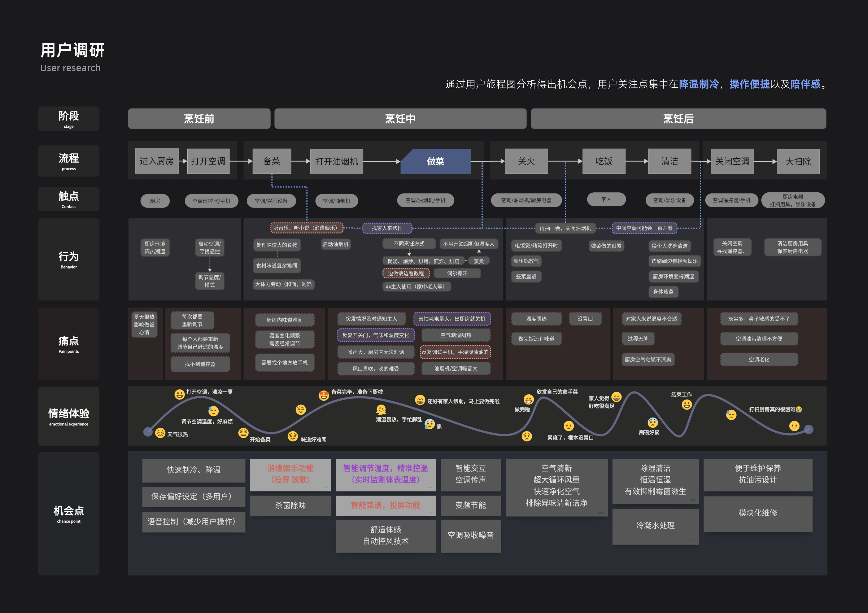Viewport: 868px width, 613px height.
Task: Click the smiley emoji under 结束工作
Action: 687,405
